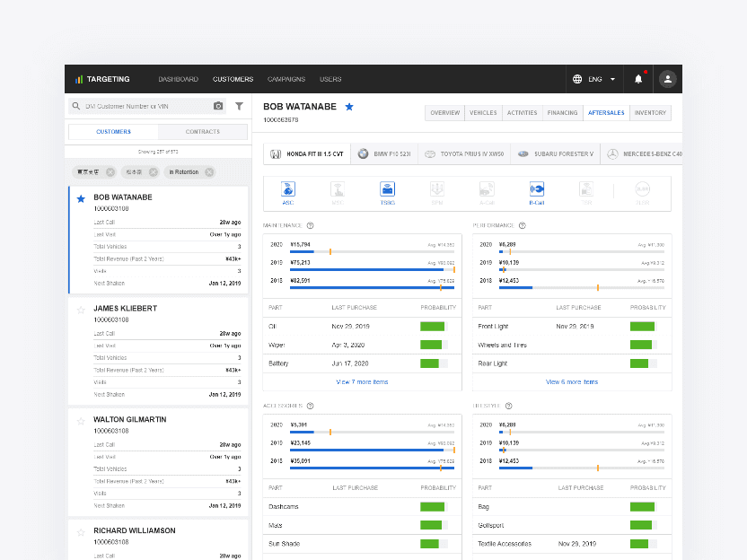Select the Toyota Prius IV XW50 vehicle tab

(x=464, y=153)
